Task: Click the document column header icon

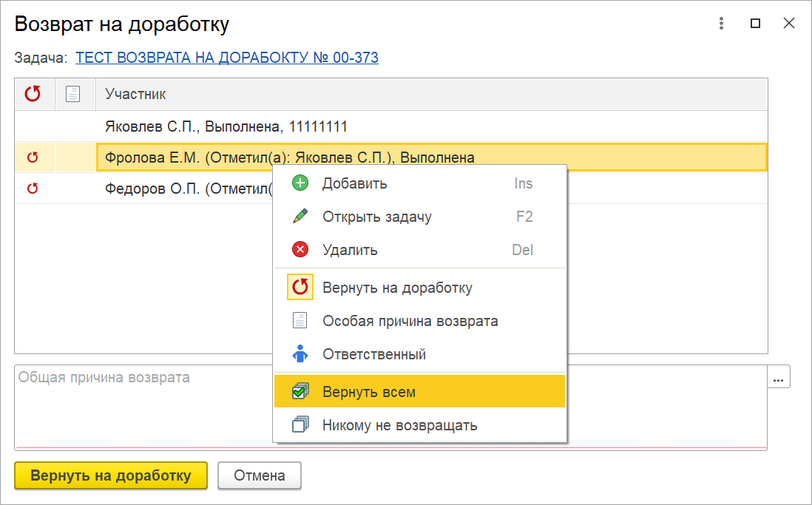Action: 72,94
